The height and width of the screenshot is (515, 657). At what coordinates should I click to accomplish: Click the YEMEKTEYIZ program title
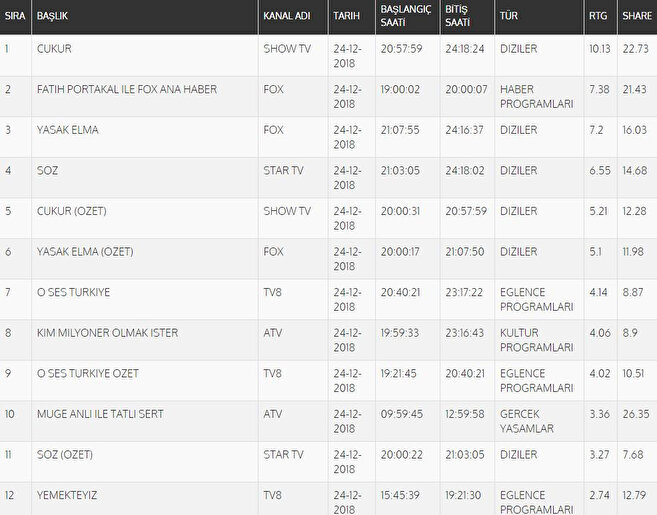[x=67, y=495]
